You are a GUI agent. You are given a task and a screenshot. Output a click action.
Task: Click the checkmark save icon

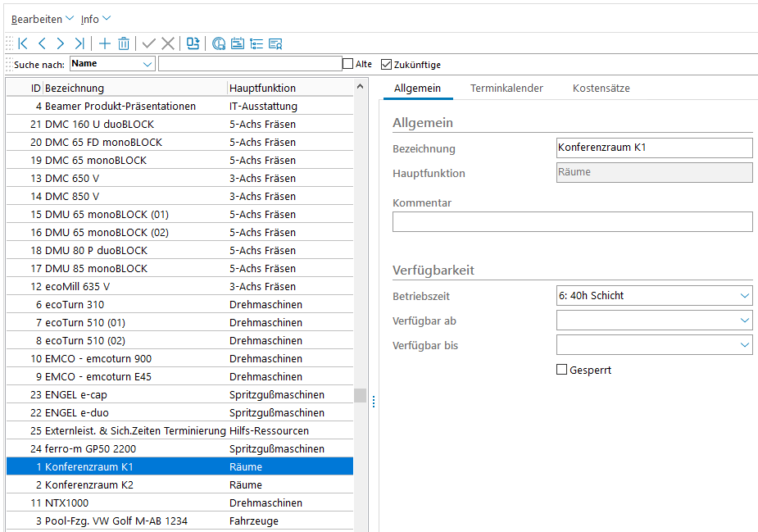click(148, 43)
